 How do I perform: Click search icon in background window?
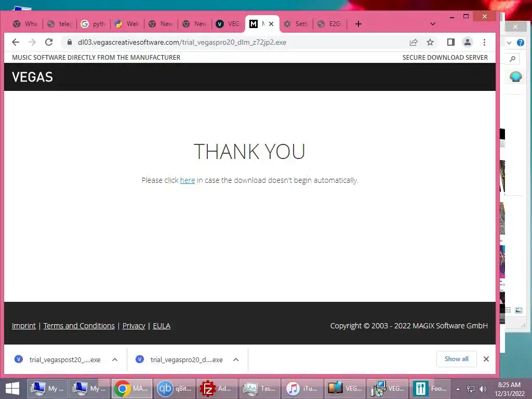click(x=513, y=59)
